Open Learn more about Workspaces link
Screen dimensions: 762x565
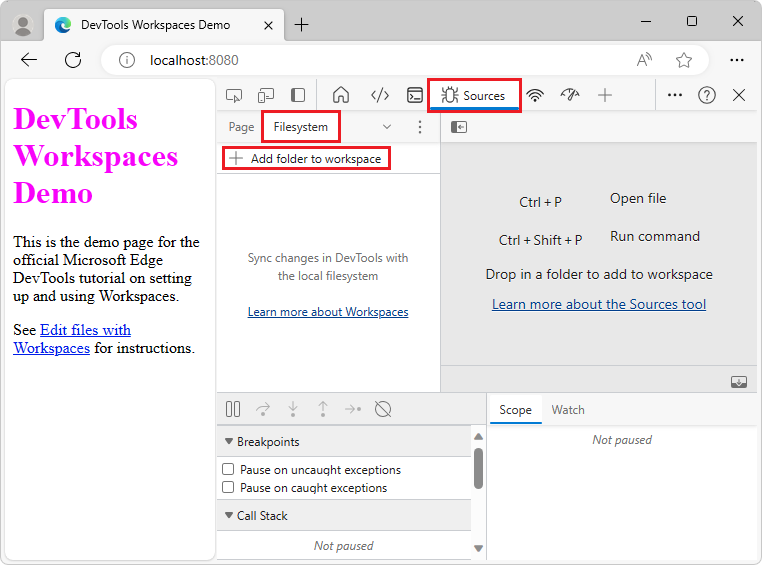(328, 312)
